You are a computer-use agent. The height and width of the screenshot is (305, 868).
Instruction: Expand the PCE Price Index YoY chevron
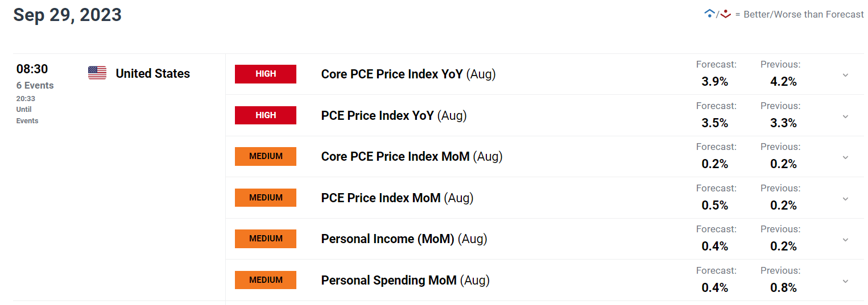pyautogui.click(x=845, y=116)
